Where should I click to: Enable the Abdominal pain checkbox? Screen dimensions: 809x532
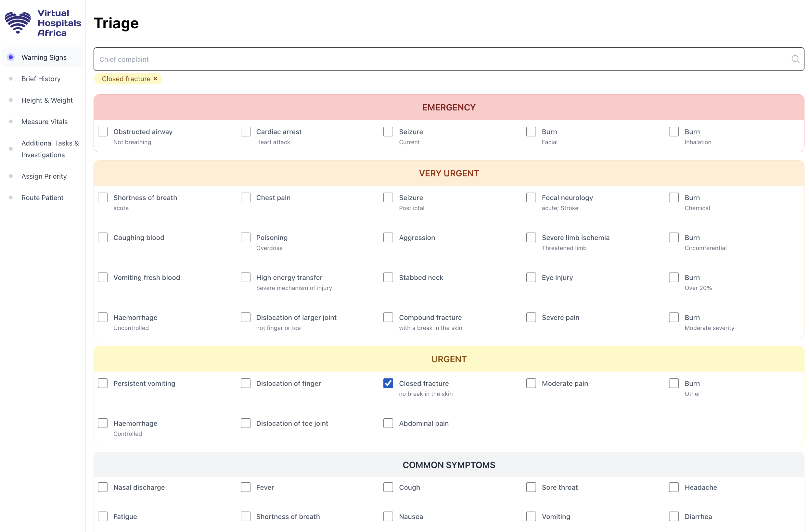pos(388,423)
